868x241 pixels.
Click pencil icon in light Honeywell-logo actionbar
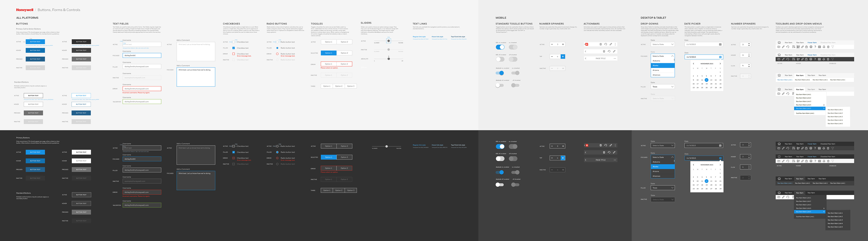click(611, 44)
